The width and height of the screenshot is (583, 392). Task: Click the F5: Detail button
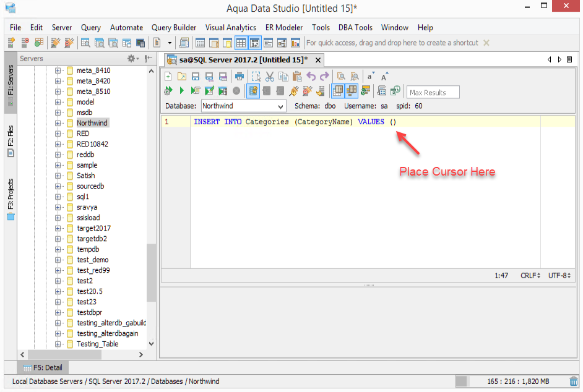tap(43, 367)
